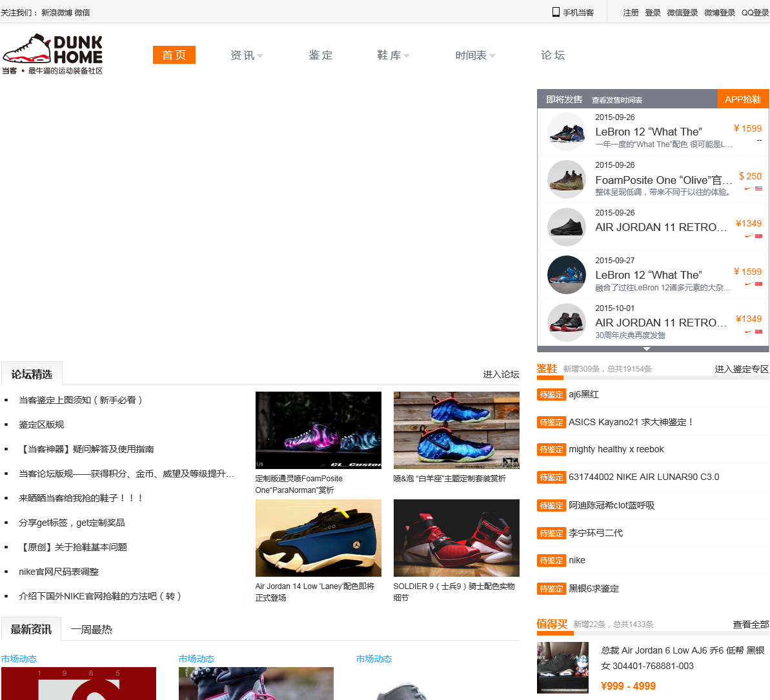
Task: Click the 待鉴定 badge next to 李宁环弓二代
Action: click(551, 533)
